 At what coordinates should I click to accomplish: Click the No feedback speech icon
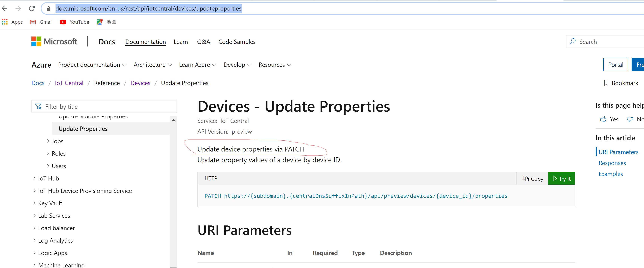(x=630, y=119)
